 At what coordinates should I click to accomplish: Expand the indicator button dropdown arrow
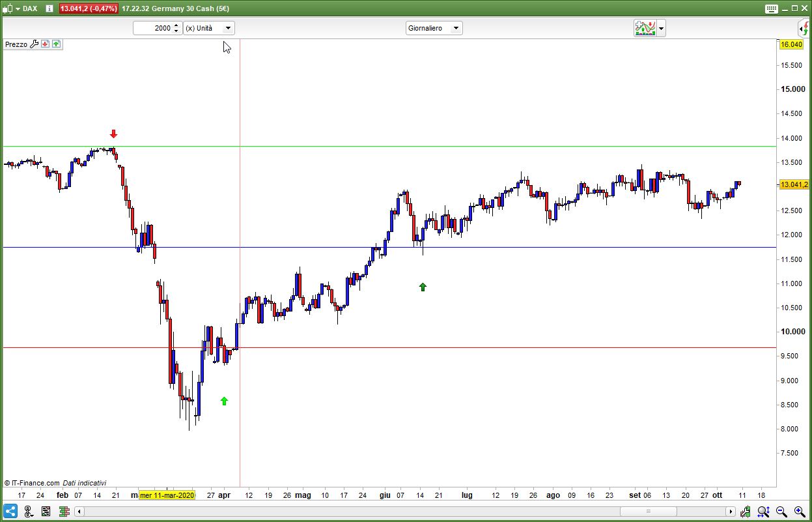click(662, 28)
